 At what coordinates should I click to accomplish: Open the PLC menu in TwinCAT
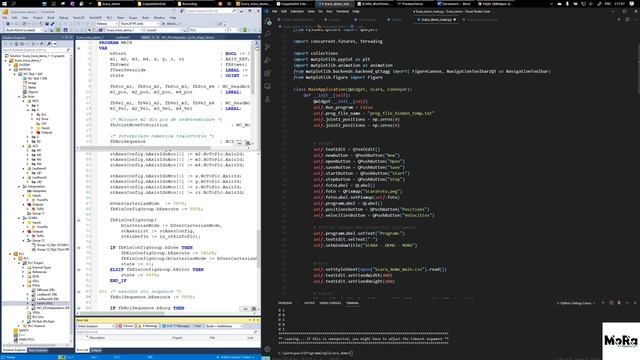click(109, 18)
